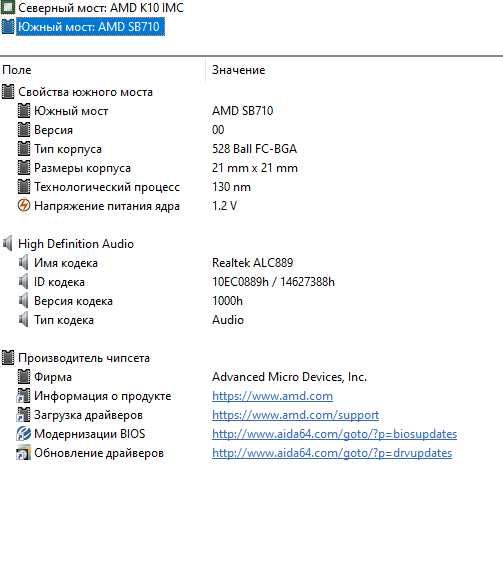Click the speaker icon next to Тип кодека
Image resolution: width=503 pixels, height=578 pixels.
[x=24, y=320]
